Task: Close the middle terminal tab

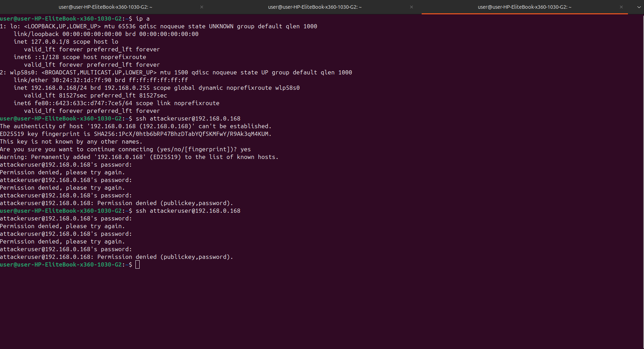Action: tap(411, 7)
